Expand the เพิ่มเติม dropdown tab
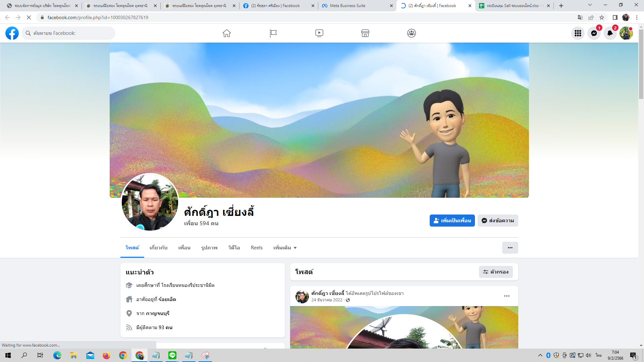The image size is (644, 362). coord(285,248)
